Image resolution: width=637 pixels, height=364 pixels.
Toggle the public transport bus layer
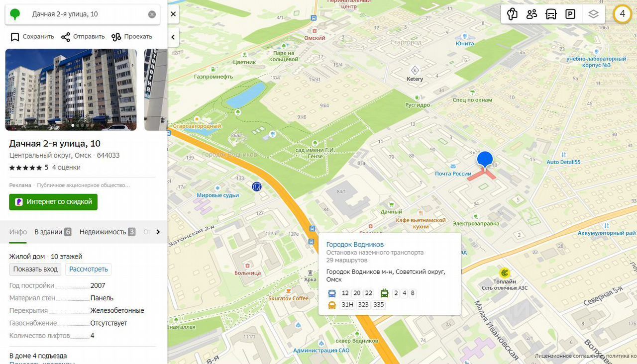551,14
